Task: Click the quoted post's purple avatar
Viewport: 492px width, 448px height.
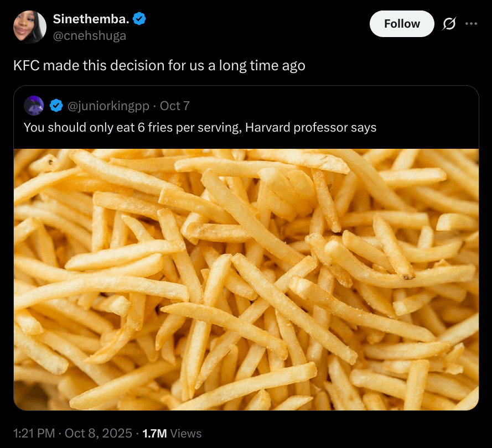Action: tap(35, 105)
